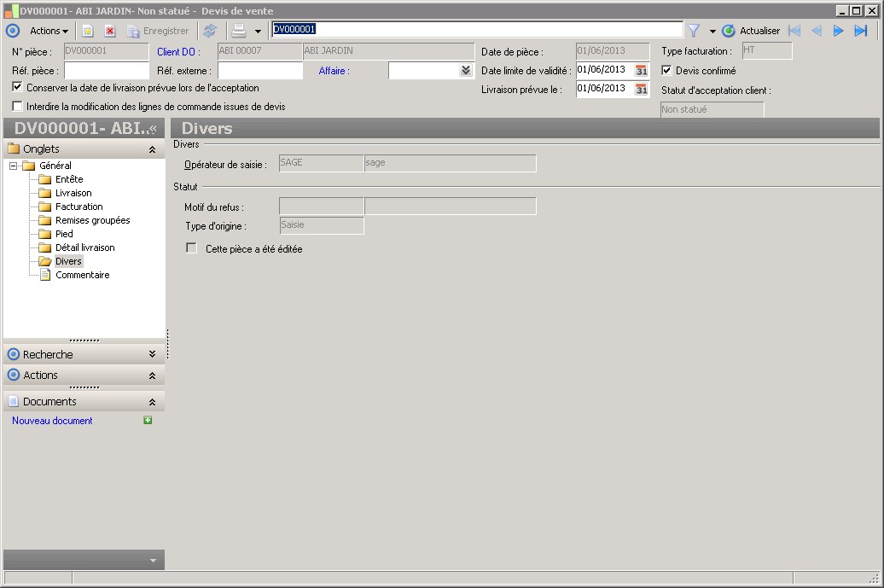Click the Type d'origine Saisie field
This screenshot has height=588, width=884.
tap(322, 225)
